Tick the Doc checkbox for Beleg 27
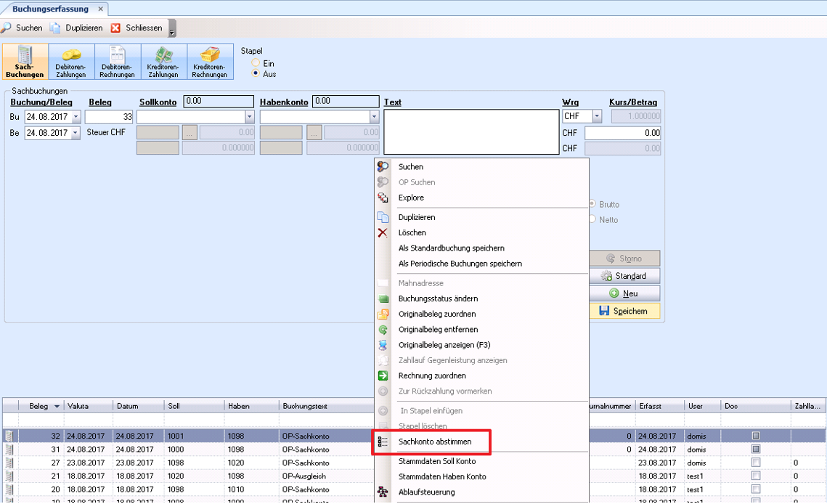 click(x=756, y=463)
